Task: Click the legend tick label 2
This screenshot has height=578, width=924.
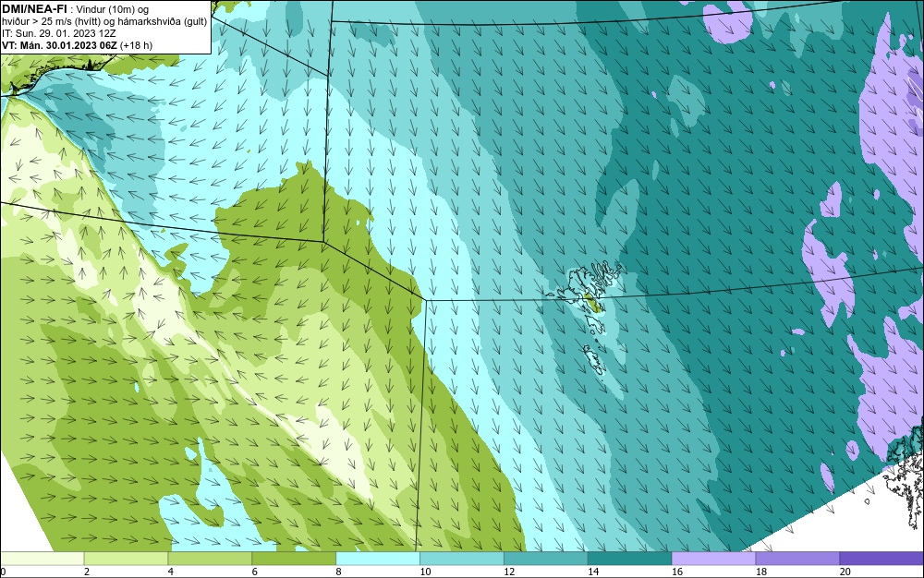Action: pos(87,572)
